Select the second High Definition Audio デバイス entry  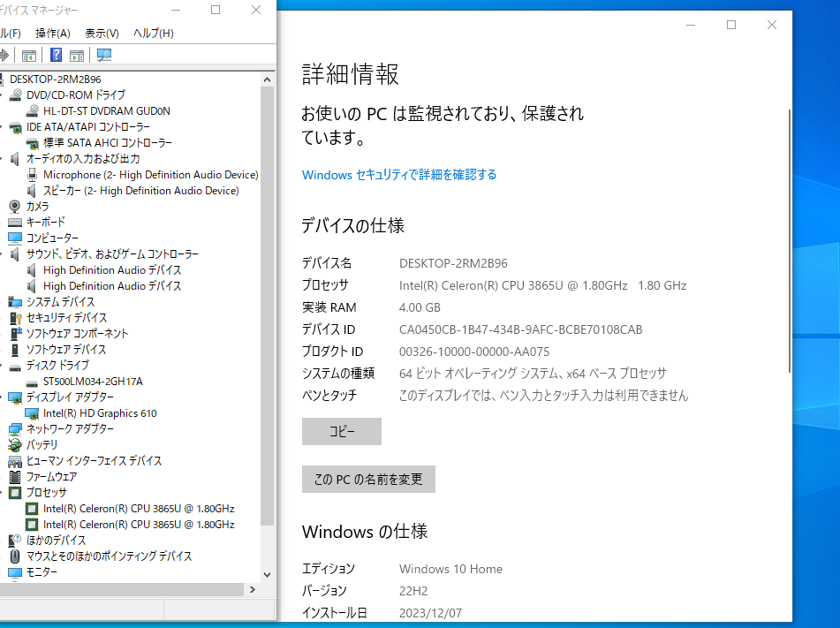[x=112, y=286]
